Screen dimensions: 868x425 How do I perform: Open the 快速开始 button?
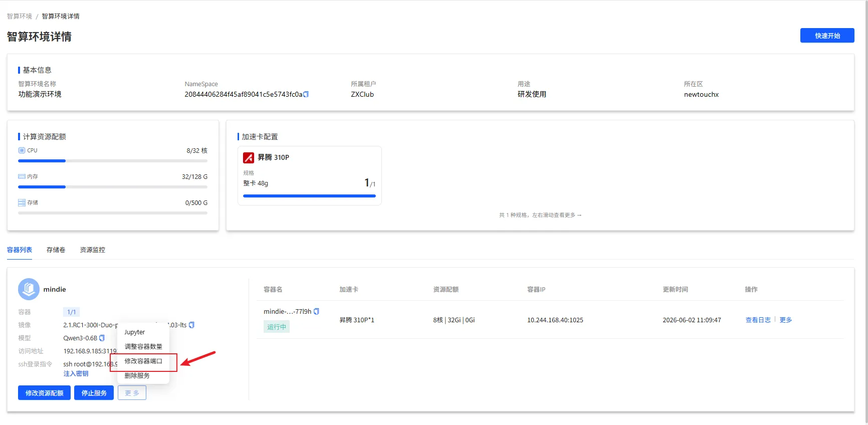pyautogui.click(x=827, y=36)
